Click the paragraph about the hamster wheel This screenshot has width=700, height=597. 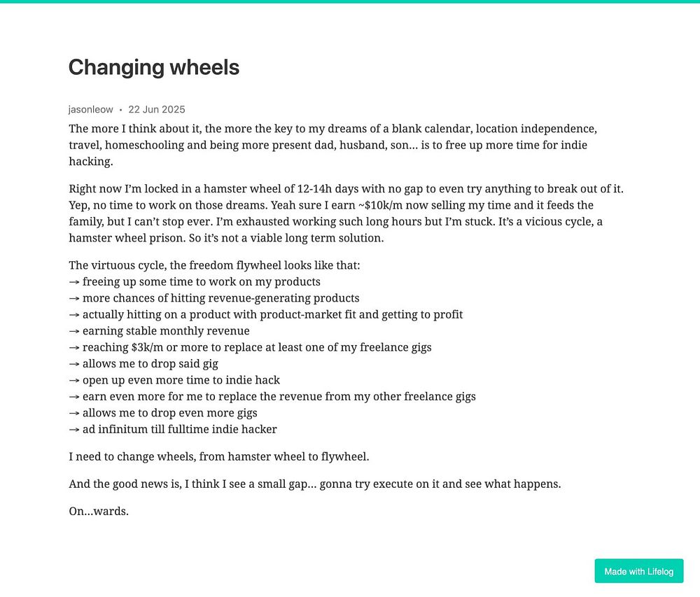[346, 213]
